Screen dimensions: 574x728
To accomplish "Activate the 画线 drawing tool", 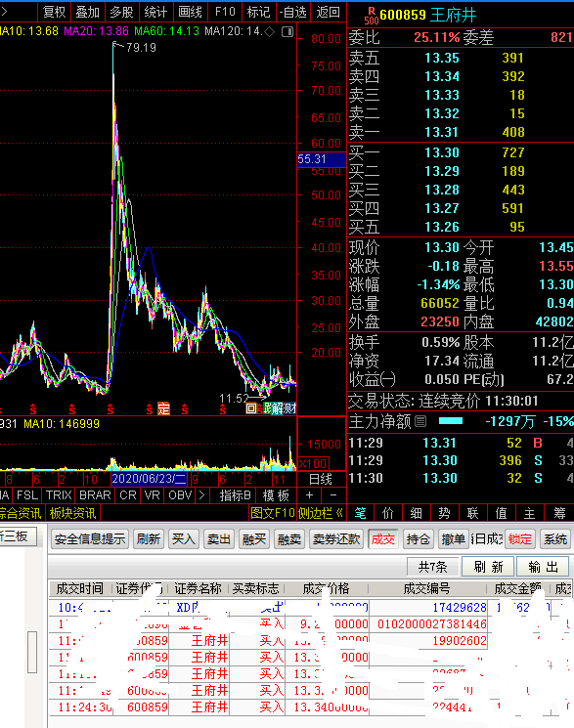I will pos(190,12).
